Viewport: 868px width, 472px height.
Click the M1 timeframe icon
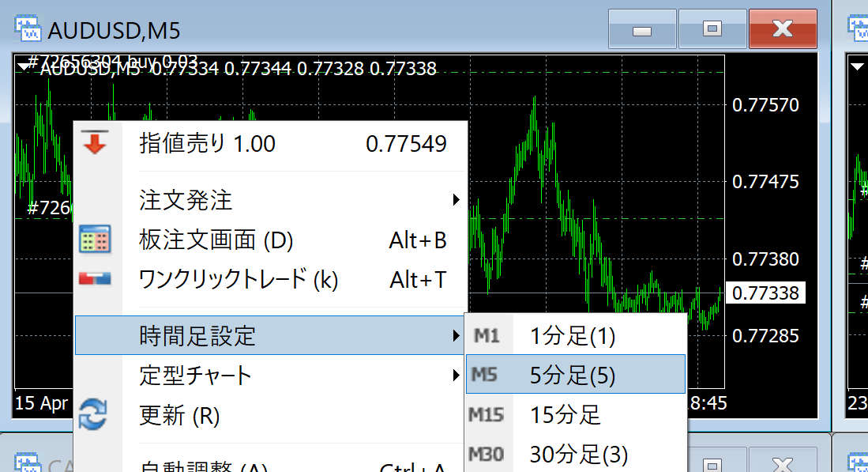[x=487, y=336]
